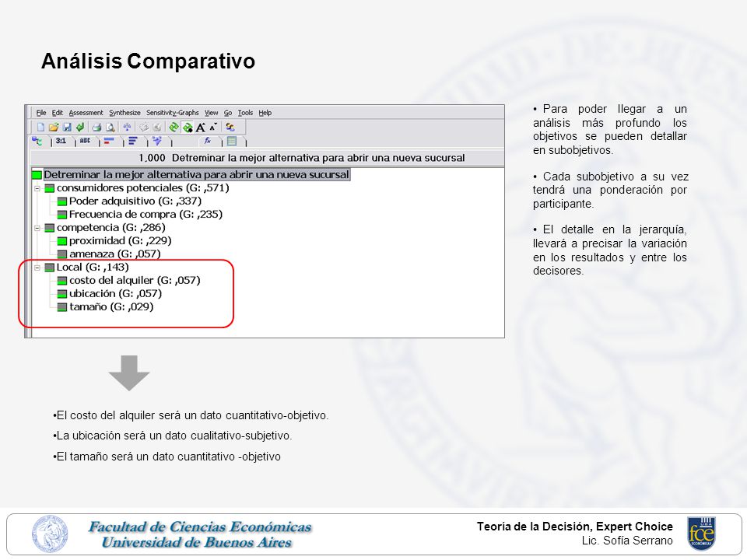Viewport: 747px width, 560px height.
Task: Click the New file icon in toolbar
Action: 41,127
